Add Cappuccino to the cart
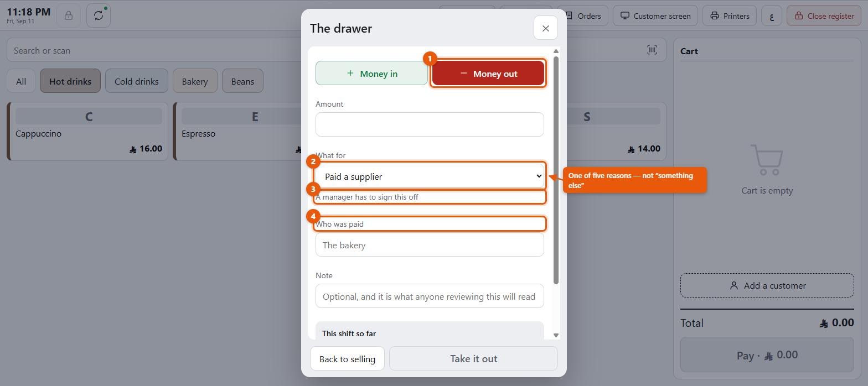Screen dimensions: 868x386 tap(88, 131)
